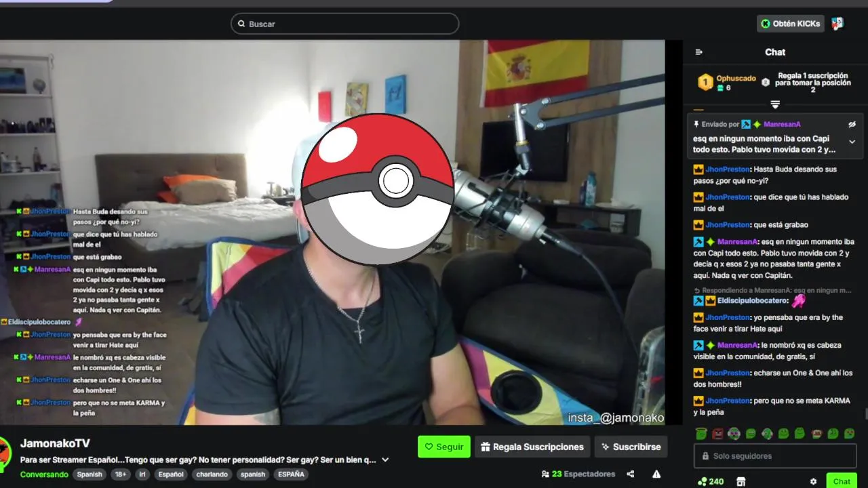Open Ophuscado top gifter profile

[x=736, y=78]
